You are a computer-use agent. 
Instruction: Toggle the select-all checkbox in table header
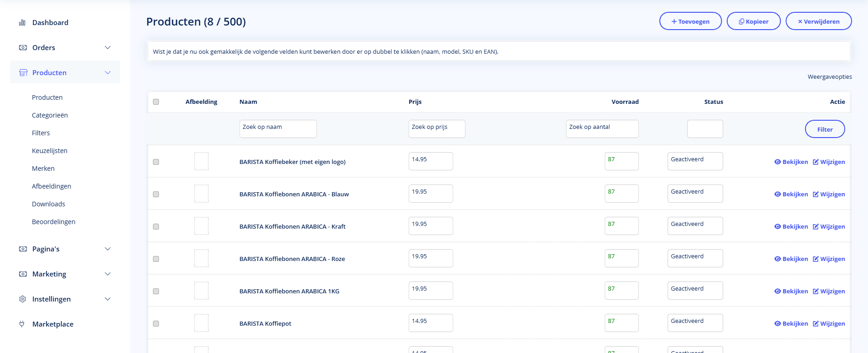(x=156, y=102)
